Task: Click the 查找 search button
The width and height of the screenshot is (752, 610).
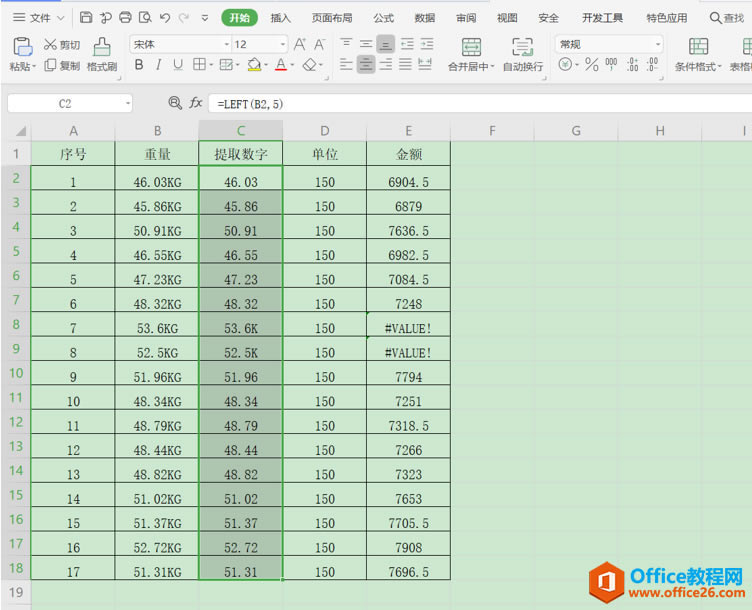Action: [727, 18]
